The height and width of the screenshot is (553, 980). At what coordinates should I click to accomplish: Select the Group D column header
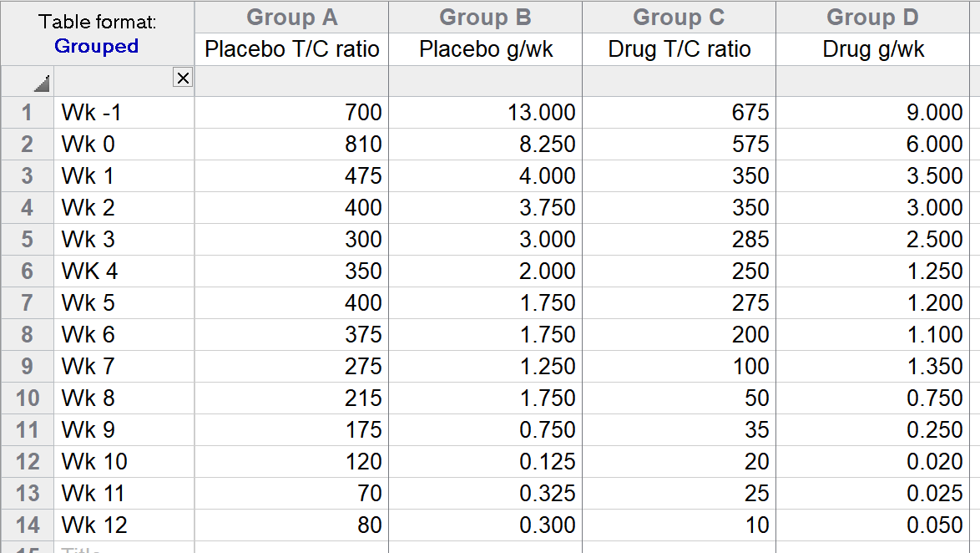[x=873, y=18]
